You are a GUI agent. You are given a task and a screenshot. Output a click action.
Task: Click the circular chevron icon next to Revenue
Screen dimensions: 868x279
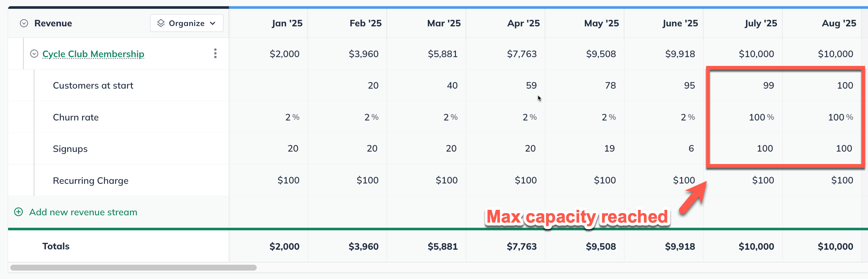coord(23,23)
